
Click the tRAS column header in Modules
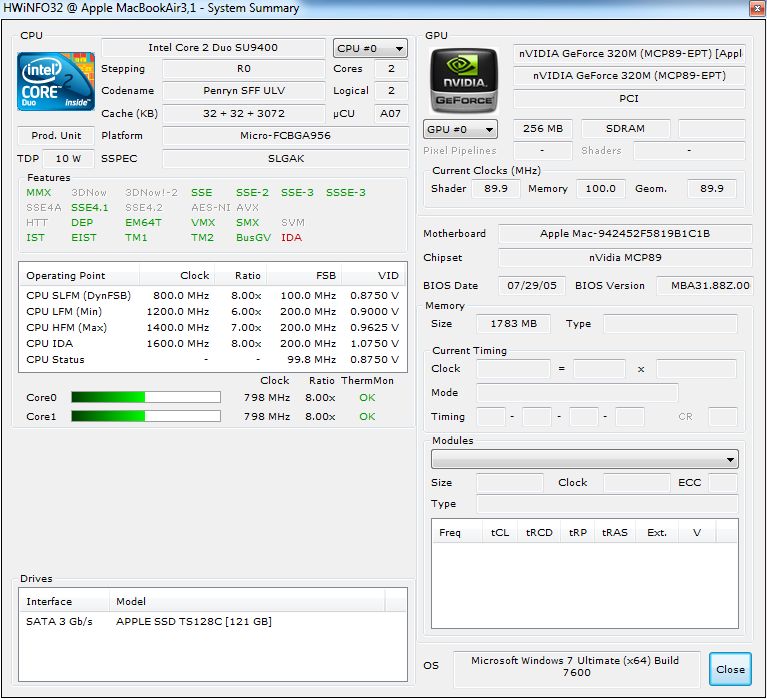pyautogui.click(x=614, y=532)
